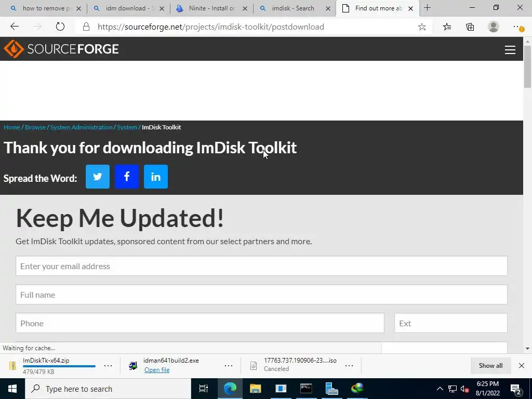The width and height of the screenshot is (532, 399).
Task: Open a new browser tab
Action: [427, 8]
